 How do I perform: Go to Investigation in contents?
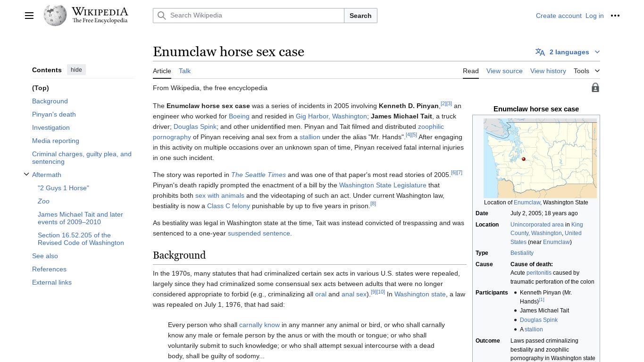tap(51, 127)
